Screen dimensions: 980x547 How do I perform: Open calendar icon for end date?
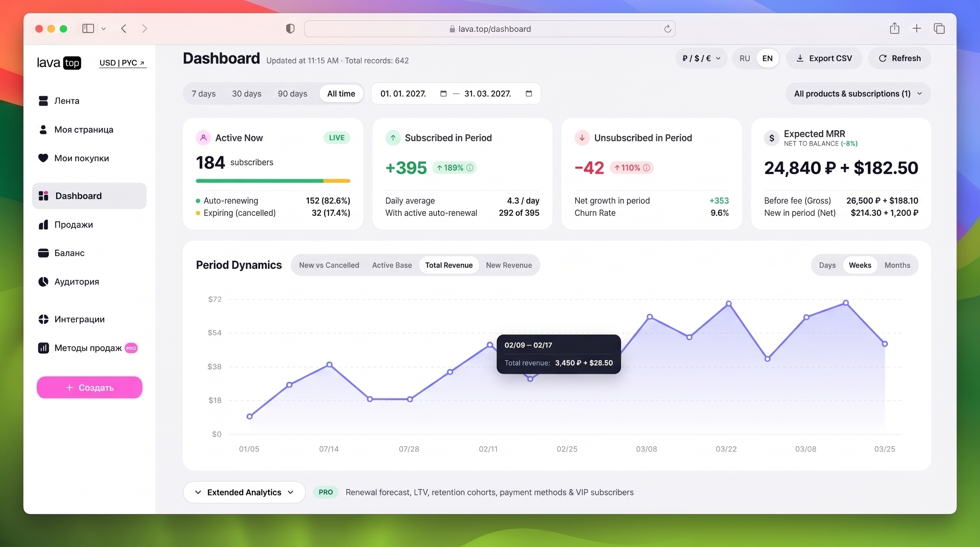[529, 94]
